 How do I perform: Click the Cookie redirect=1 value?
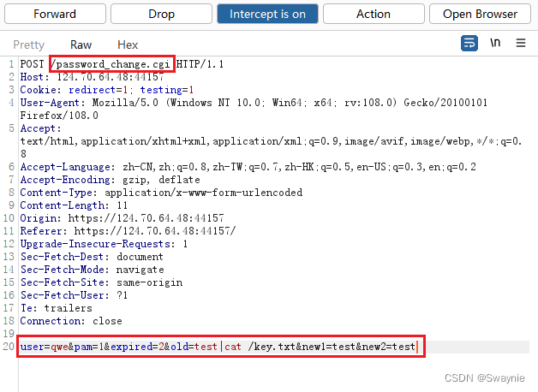click(99, 90)
